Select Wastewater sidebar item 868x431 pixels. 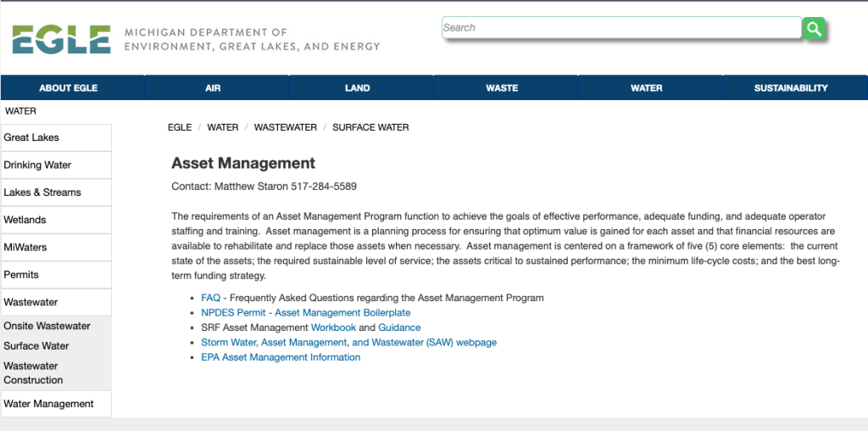pos(56,302)
